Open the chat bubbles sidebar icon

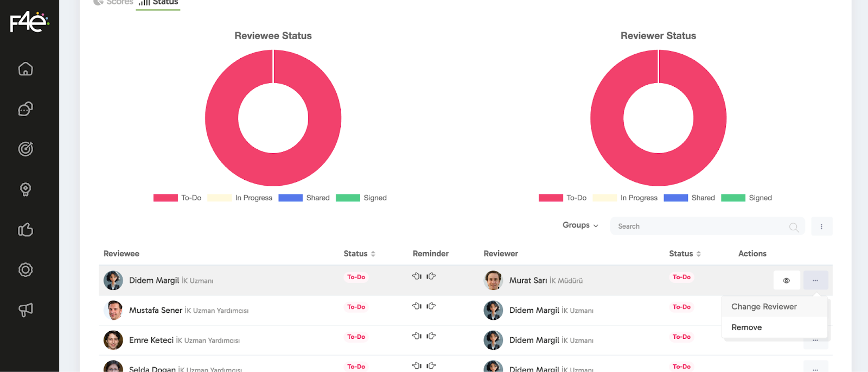(x=25, y=109)
